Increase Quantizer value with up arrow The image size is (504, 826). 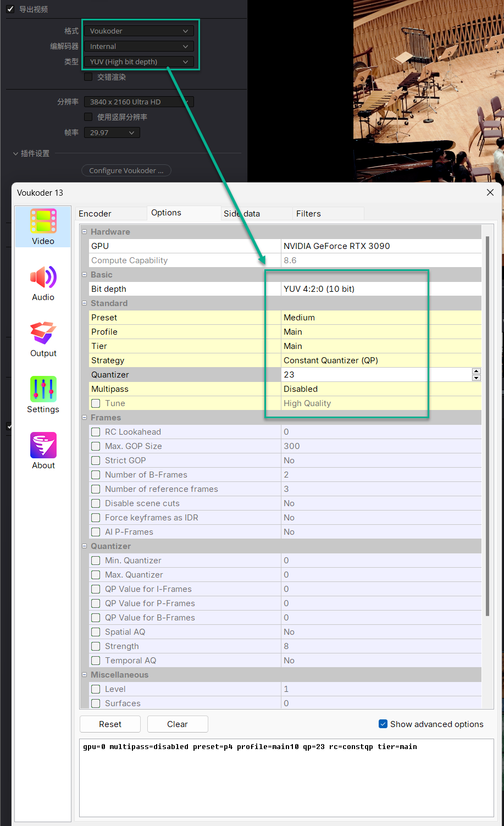[x=477, y=372]
